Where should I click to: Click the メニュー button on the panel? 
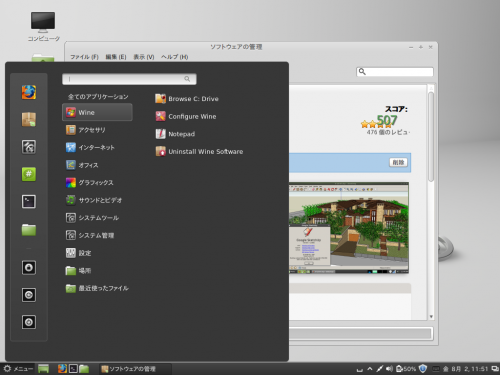[18, 369]
